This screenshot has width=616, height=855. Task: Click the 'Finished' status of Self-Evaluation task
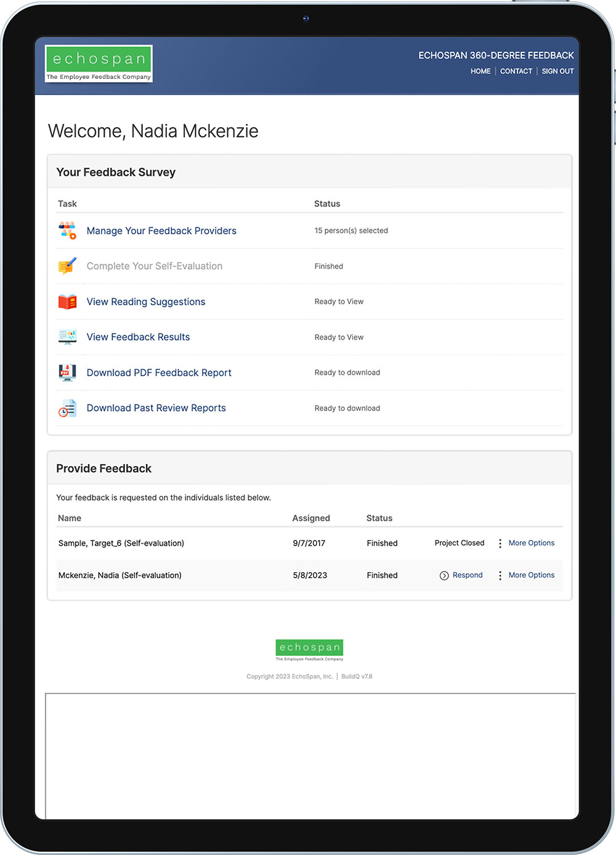tap(329, 266)
